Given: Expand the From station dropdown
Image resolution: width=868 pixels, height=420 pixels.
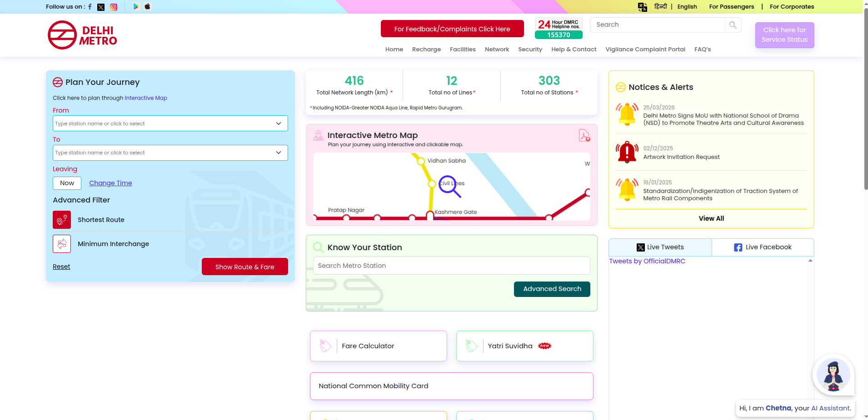Looking at the screenshot, I should 278,124.
